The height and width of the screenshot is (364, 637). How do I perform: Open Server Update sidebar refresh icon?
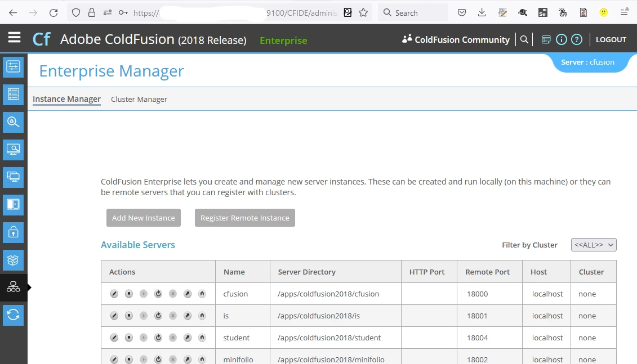click(x=14, y=315)
